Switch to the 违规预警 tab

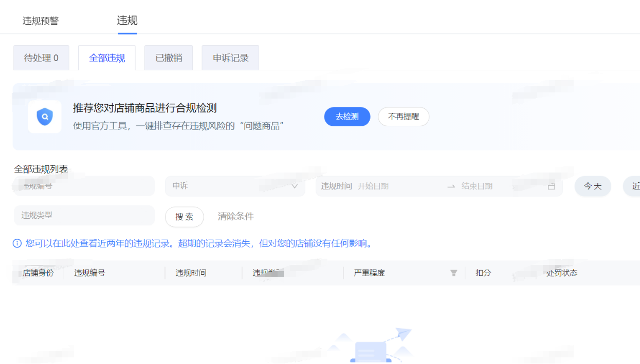point(41,21)
